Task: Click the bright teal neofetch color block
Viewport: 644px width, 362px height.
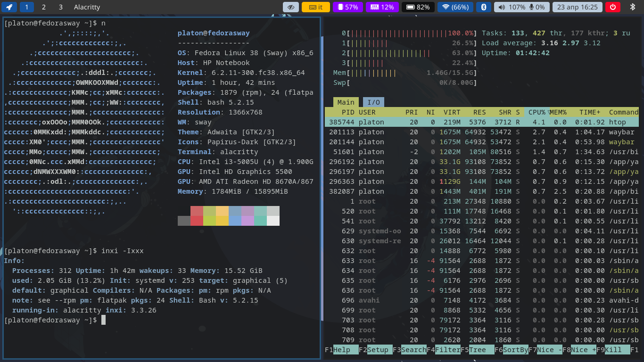Action: (x=260, y=221)
